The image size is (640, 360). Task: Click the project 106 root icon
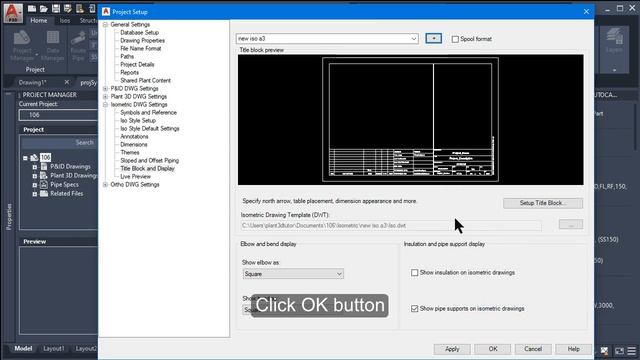coord(34,158)
